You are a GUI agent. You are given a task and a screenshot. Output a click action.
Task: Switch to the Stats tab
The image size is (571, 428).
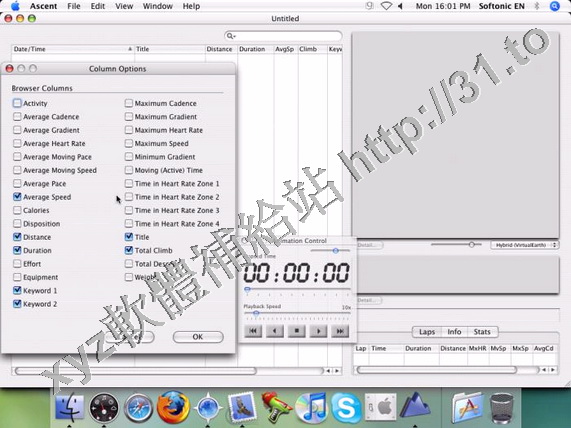[481, 332]
